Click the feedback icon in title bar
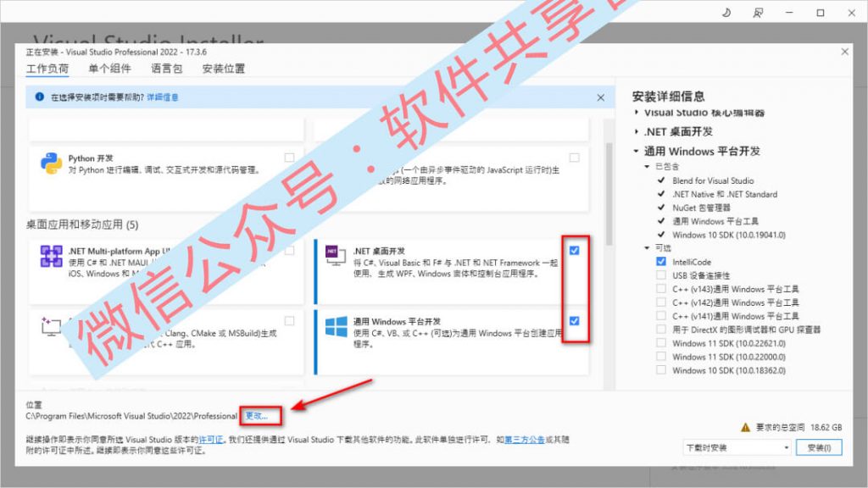This screenshot has height=488, width=868. coord(758,12)
